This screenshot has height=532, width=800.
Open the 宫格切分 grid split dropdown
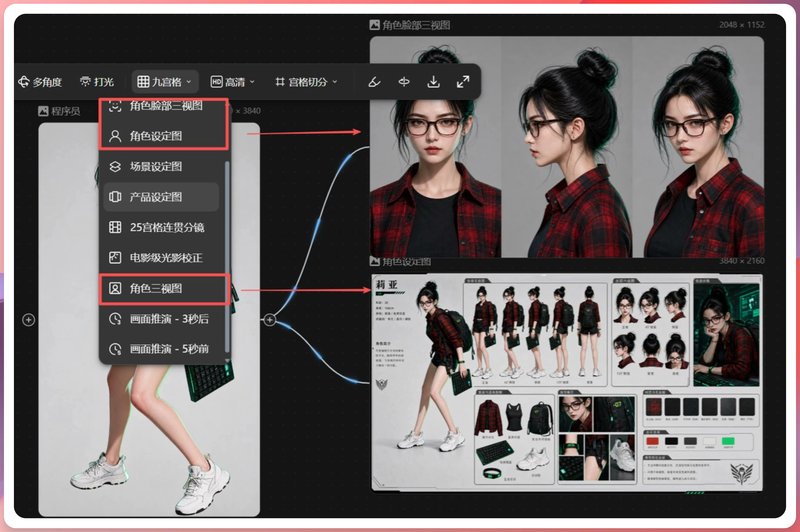306,82
